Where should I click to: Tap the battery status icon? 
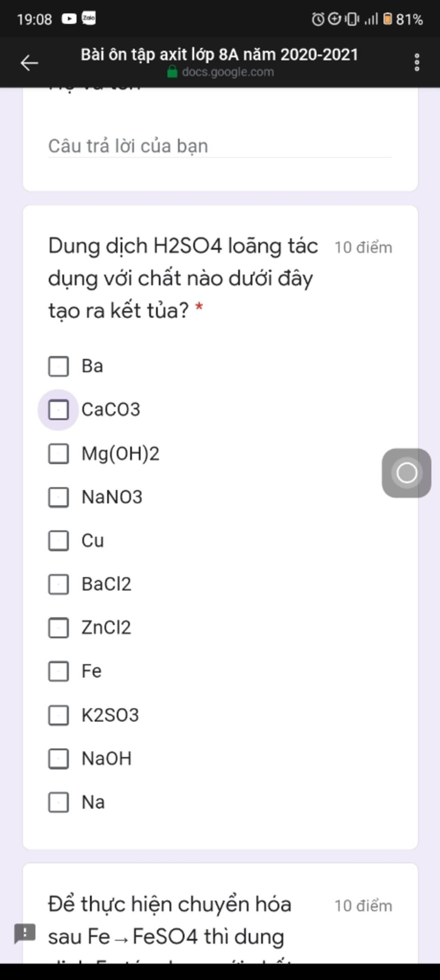387,19
